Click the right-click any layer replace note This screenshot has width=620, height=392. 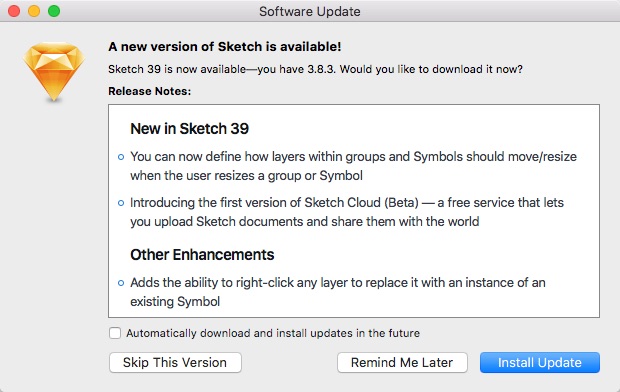tap(338, 292)
